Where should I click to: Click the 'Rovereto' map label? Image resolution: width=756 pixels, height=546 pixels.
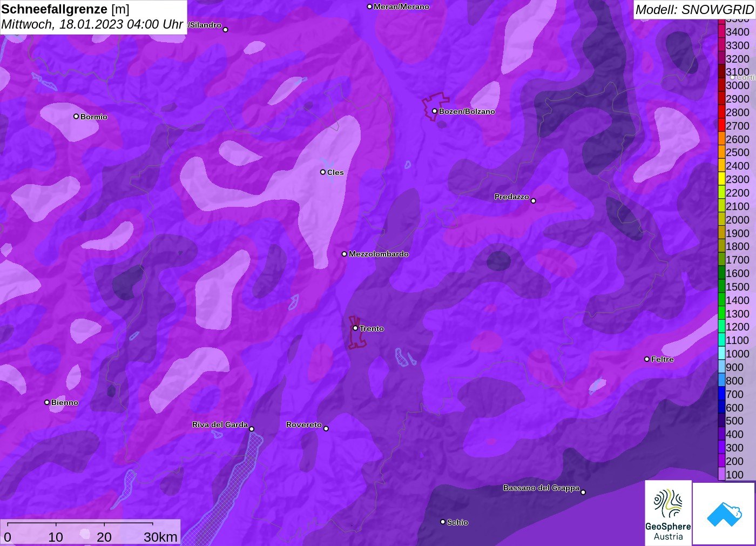click(x=304, y=424)
